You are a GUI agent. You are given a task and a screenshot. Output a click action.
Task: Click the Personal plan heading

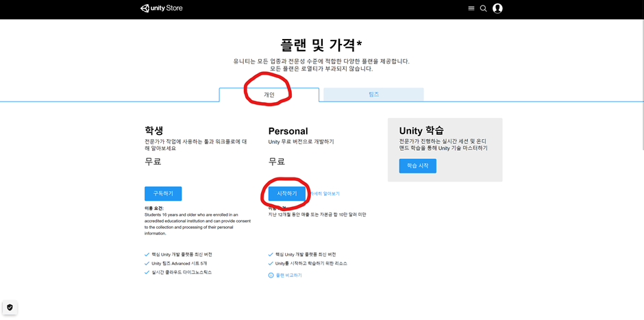pyautogui.click(x=288, y=131)
